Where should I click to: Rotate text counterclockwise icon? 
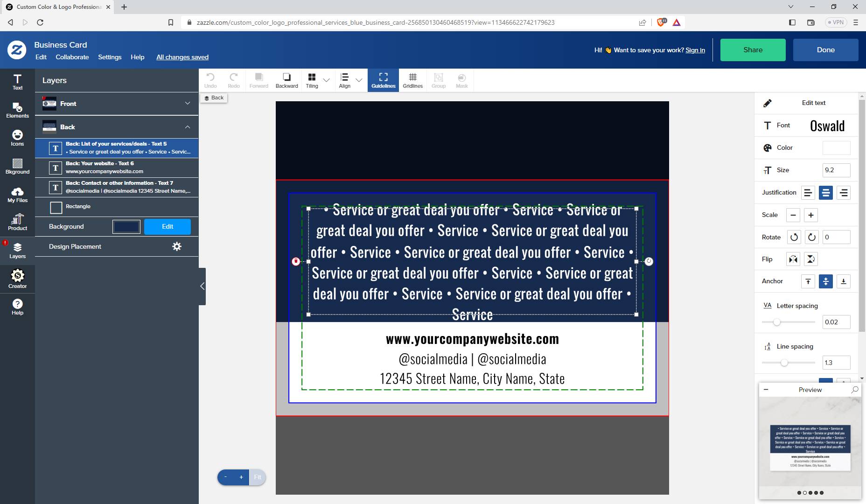tap(794, 237)
